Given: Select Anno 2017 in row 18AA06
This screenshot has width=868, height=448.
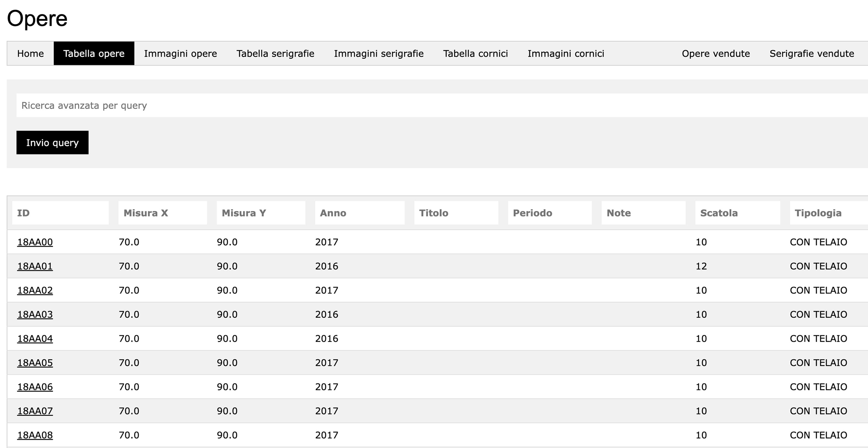Looking at the screenshot, I should coord(326,387).
